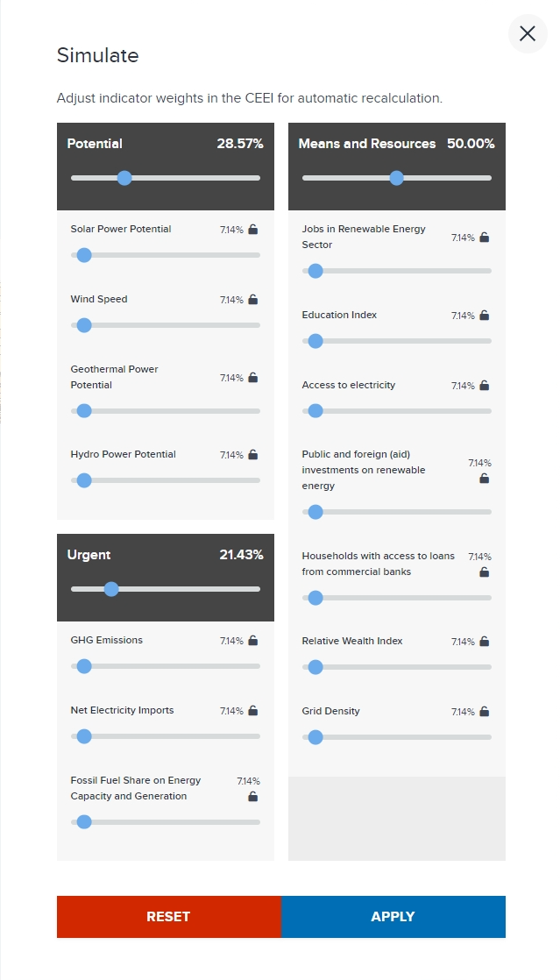Apply the adjusted indicator weights
The image size is (560, 980).
[x=393, y=916]
